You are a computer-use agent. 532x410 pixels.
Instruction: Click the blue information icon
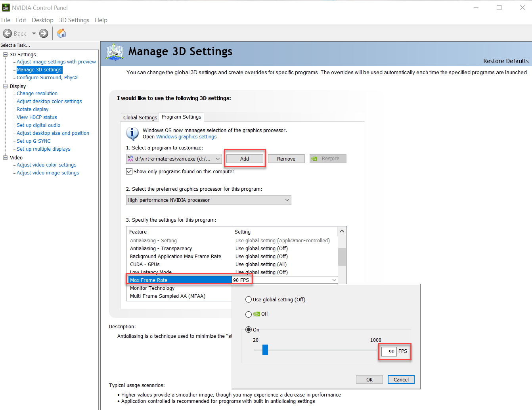pos(132,134)
